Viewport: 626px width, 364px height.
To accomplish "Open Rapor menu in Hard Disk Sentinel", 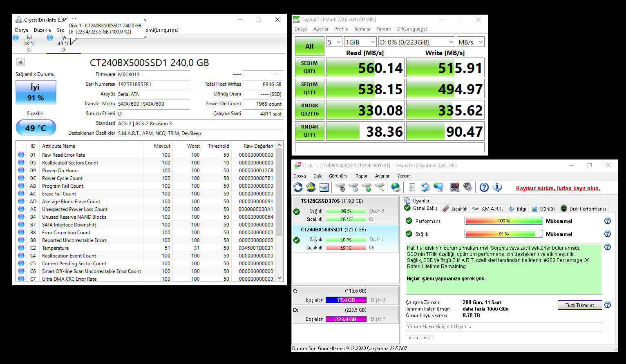I will tap(361, 176).
